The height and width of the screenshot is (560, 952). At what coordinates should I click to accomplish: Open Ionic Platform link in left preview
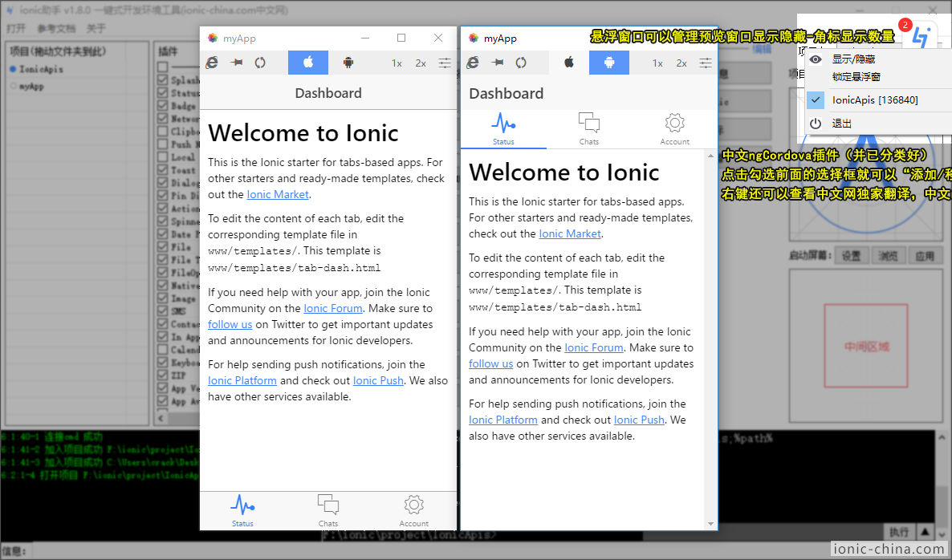tap(242, 381)
